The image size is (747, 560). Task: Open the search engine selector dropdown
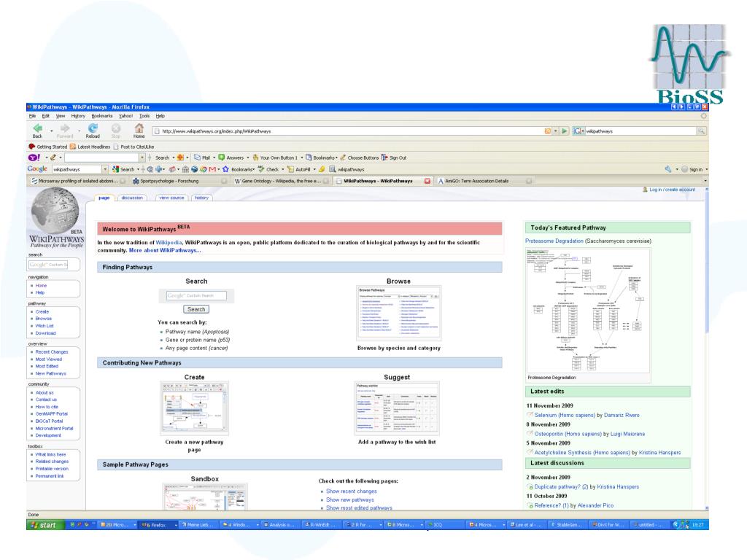[578, 131]
